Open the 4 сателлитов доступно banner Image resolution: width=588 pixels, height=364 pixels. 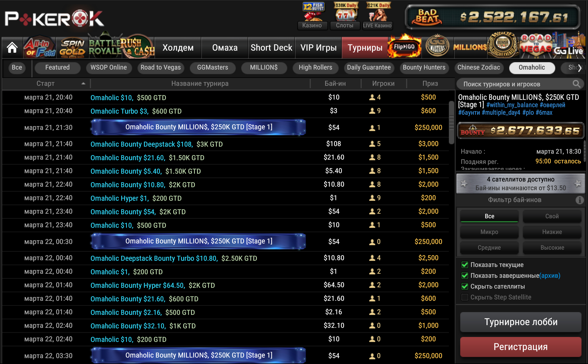click(520, 184)
